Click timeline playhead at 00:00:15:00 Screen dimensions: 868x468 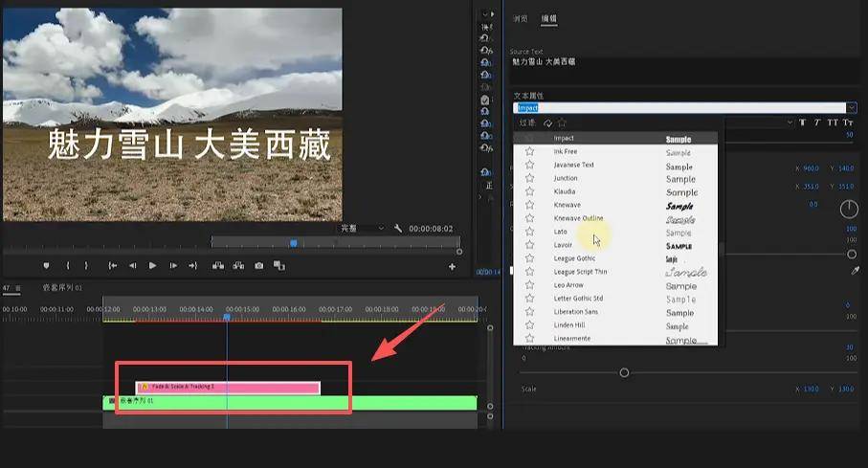(x=227, y=317)
